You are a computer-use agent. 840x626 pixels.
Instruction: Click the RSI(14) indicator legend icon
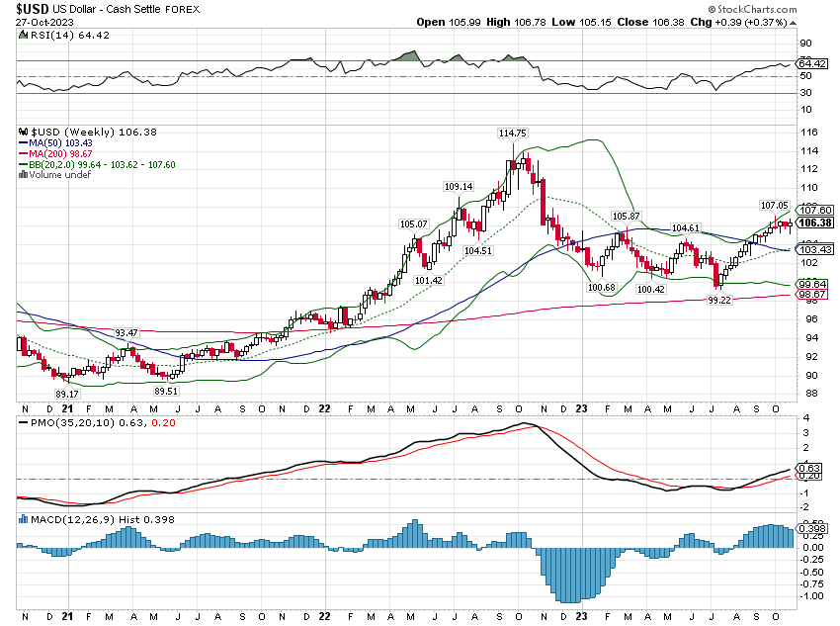click(x=23, y=35)
